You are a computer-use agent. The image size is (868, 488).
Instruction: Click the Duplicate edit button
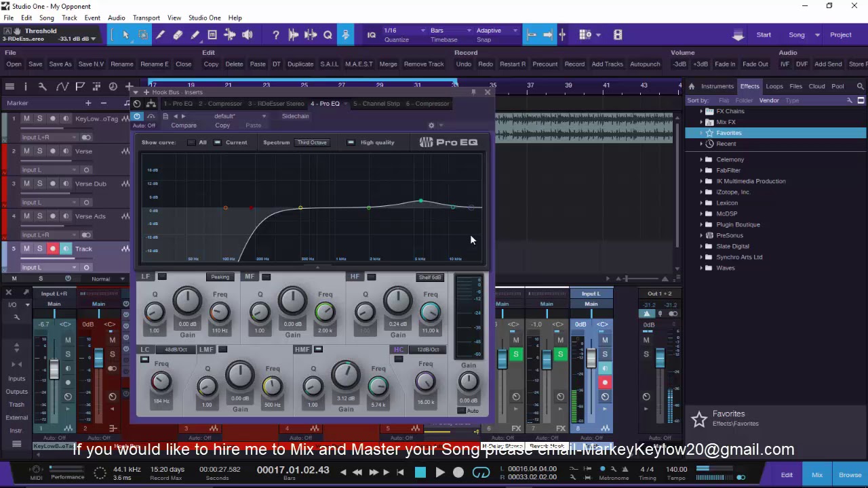pyautogui.click(x=300, y=64)
